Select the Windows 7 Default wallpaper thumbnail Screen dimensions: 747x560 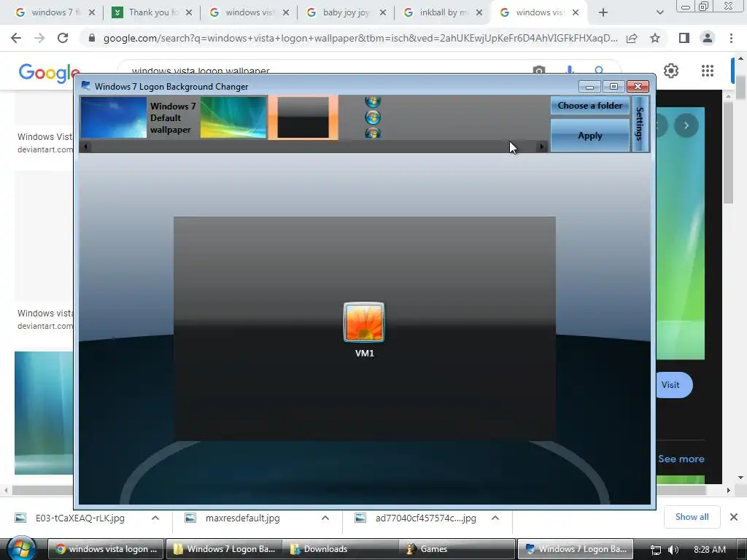(114, 117)
